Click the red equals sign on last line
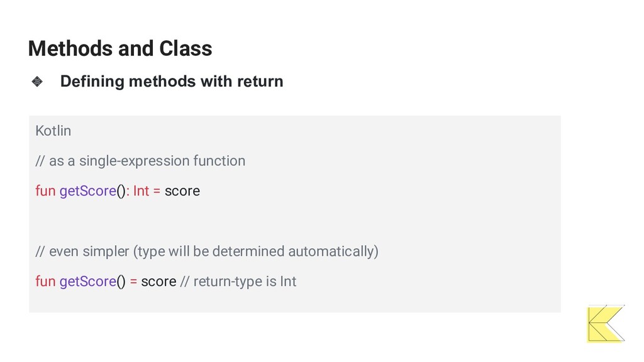The width and height of the screenshot is (644, 362). coord(133,282)
